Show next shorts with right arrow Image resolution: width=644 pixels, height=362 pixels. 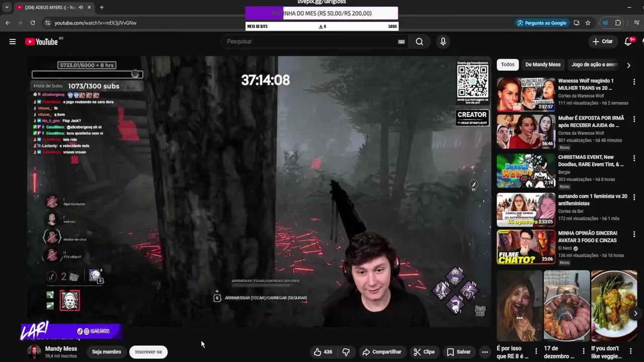point(635,313)
